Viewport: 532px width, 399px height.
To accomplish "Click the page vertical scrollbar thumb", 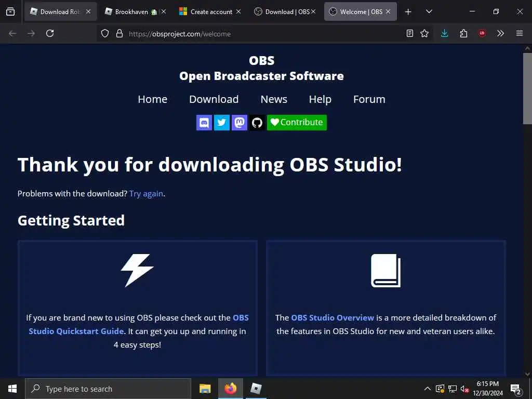I will (527, 89).
